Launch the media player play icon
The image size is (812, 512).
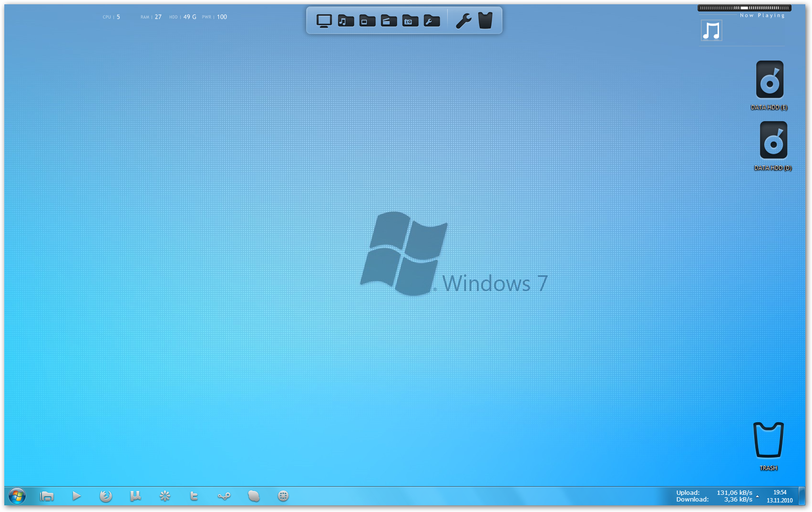[x=76, y=496]
